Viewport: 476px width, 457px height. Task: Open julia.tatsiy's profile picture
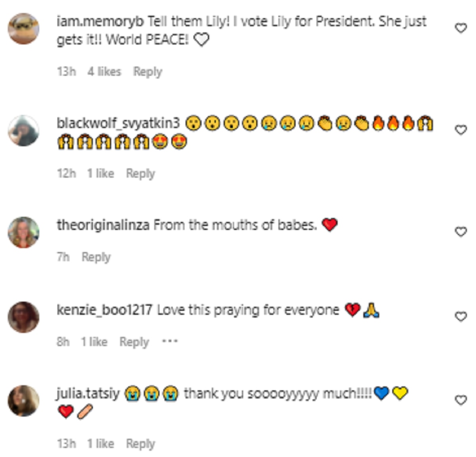(x=24, y=401)
